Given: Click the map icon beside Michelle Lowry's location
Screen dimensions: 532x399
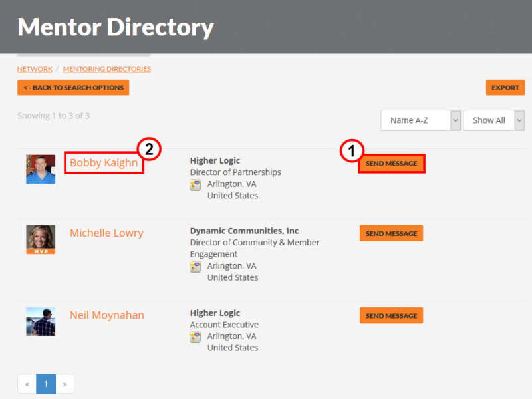Looking at the screenshot, I should click(195, 267).
